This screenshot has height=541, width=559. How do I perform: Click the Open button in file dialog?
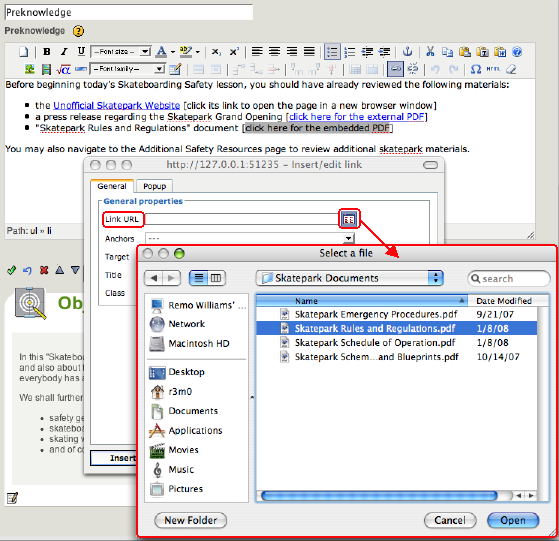[x=513, y=520]
